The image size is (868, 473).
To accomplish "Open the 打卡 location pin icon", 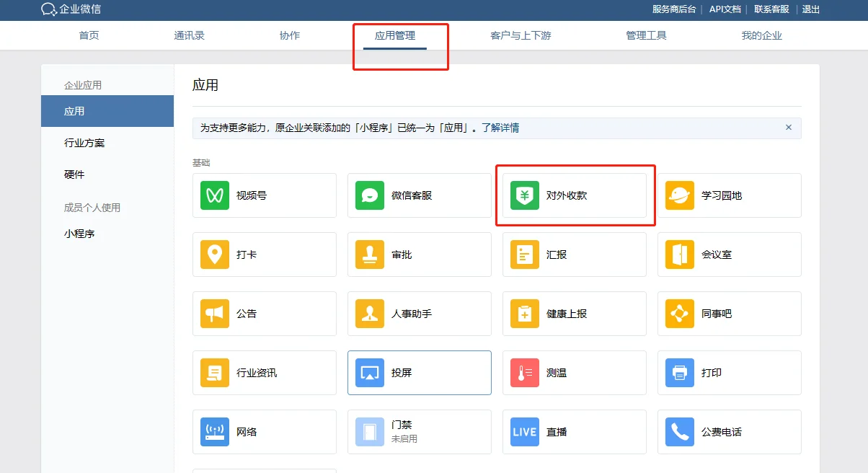I will click(215, 255).
